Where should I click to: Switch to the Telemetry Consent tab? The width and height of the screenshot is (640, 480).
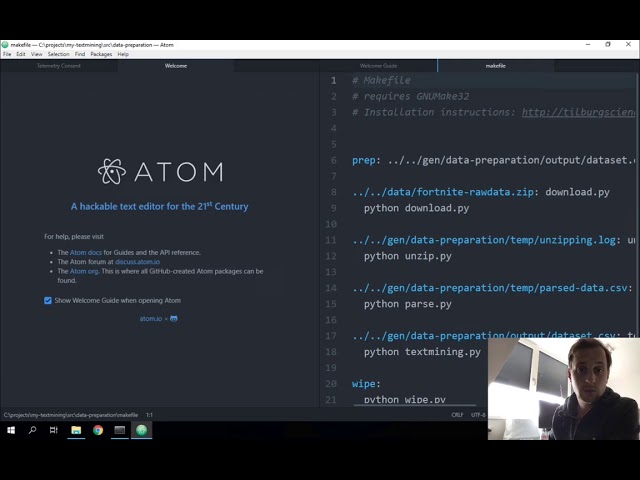pyautogui.click(x=59, y=66)
